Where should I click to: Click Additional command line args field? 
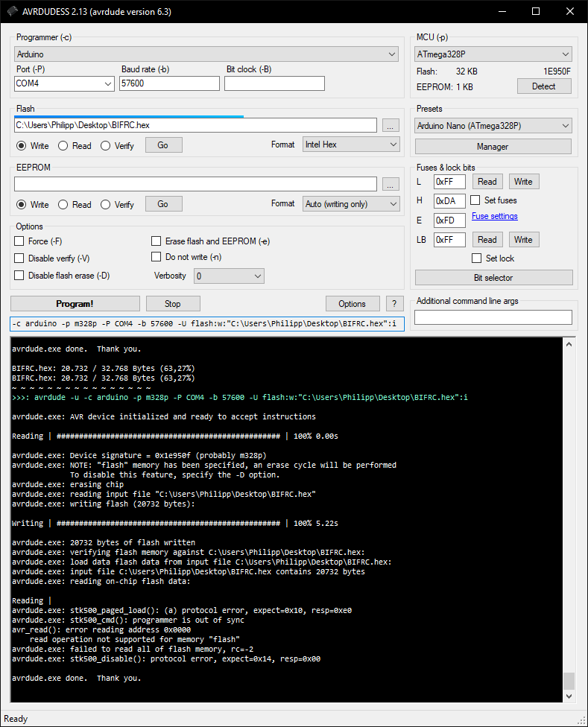tap(493, 317)
